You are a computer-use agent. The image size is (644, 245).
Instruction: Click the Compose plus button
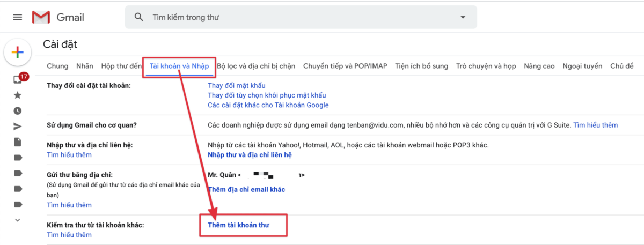(18, 52)
